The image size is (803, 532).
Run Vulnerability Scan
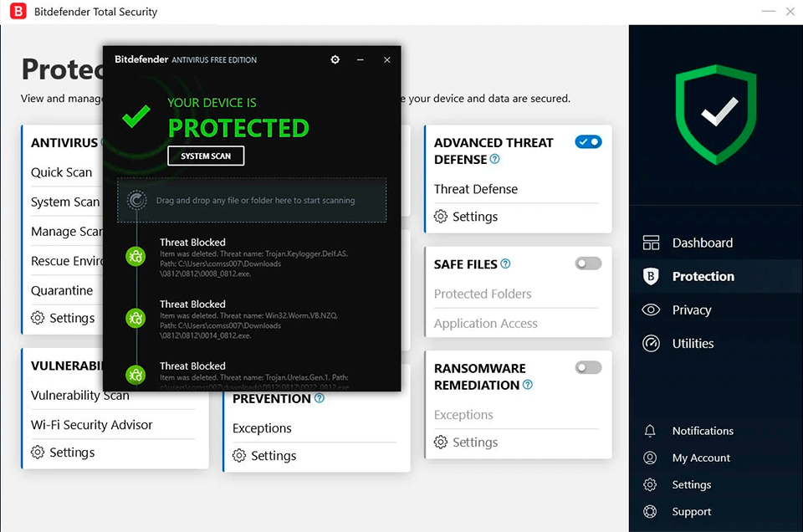coord(80,396)
